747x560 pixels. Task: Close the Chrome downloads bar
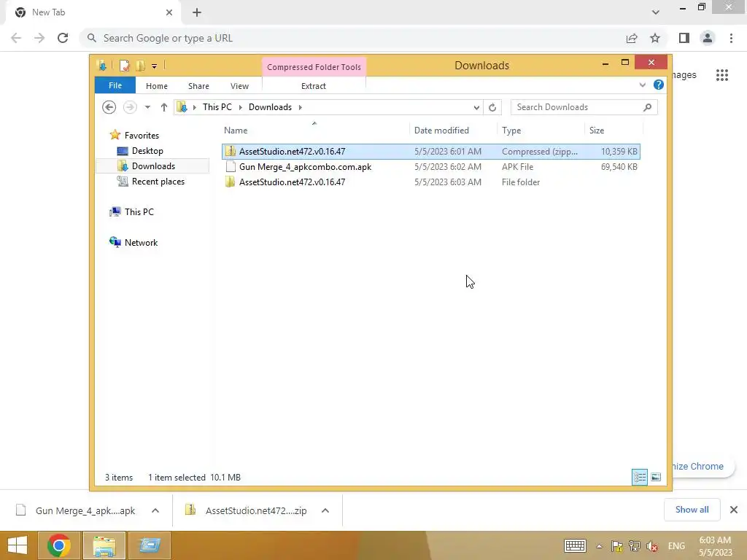pyautogui.click(x=734, y=510)
